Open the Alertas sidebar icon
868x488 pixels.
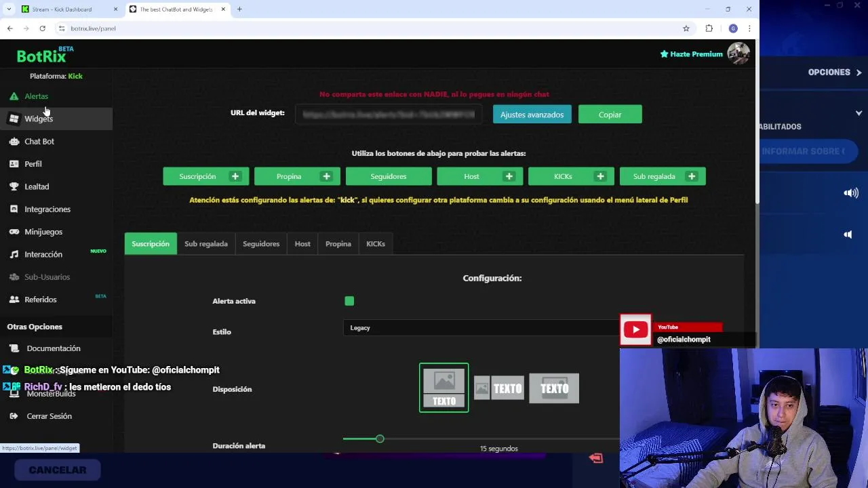click(x=14, y=96)
